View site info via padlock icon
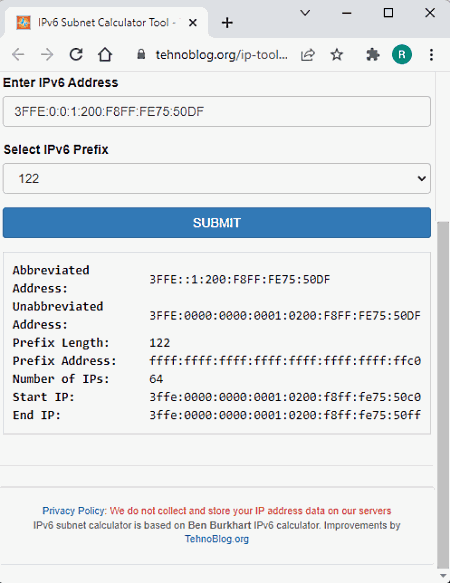 pyautogui.click(x=141, y=55)
